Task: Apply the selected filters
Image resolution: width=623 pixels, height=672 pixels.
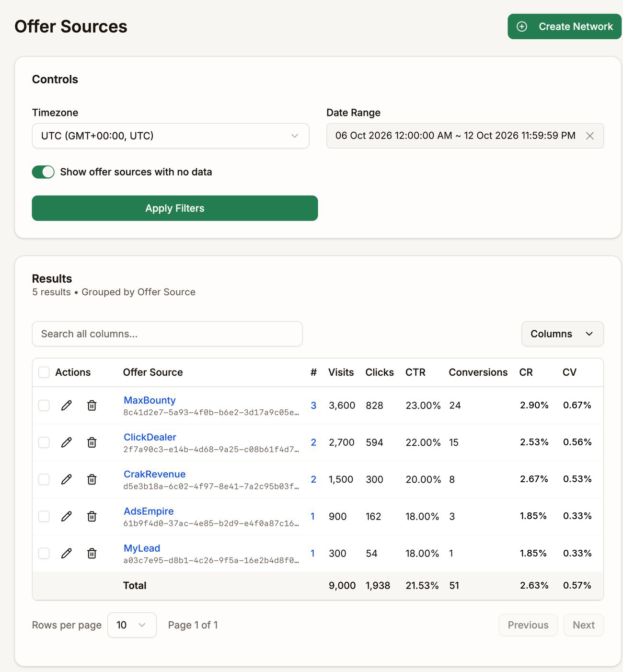Action: tap(175, 209)
